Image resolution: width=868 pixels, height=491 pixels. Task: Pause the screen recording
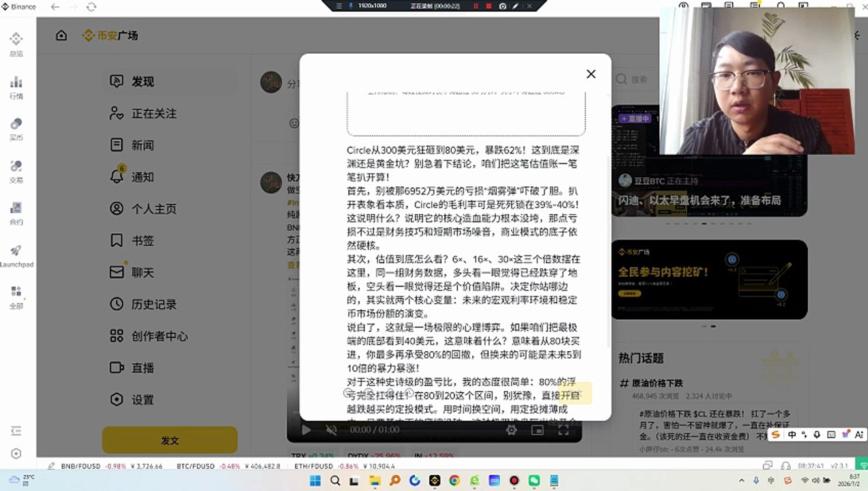pos(475,5)
